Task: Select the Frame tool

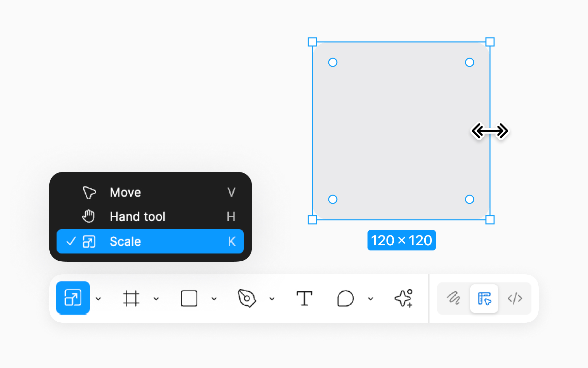Action: [x=131, y=298]
